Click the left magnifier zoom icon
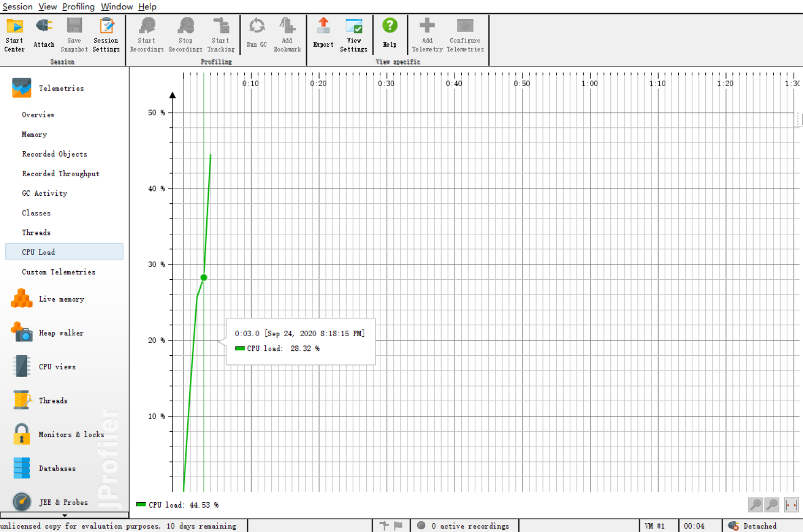The image size is (803, 532). 755,505
